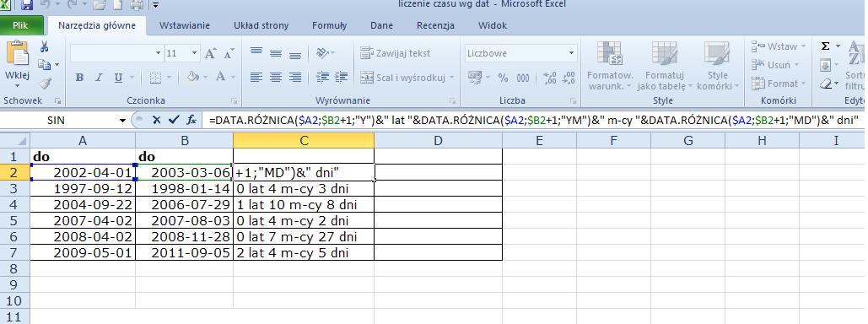Click the Wstaw insert cells button
The width and height of the screenshot is (868, 324).
click(x=778, y=46)
